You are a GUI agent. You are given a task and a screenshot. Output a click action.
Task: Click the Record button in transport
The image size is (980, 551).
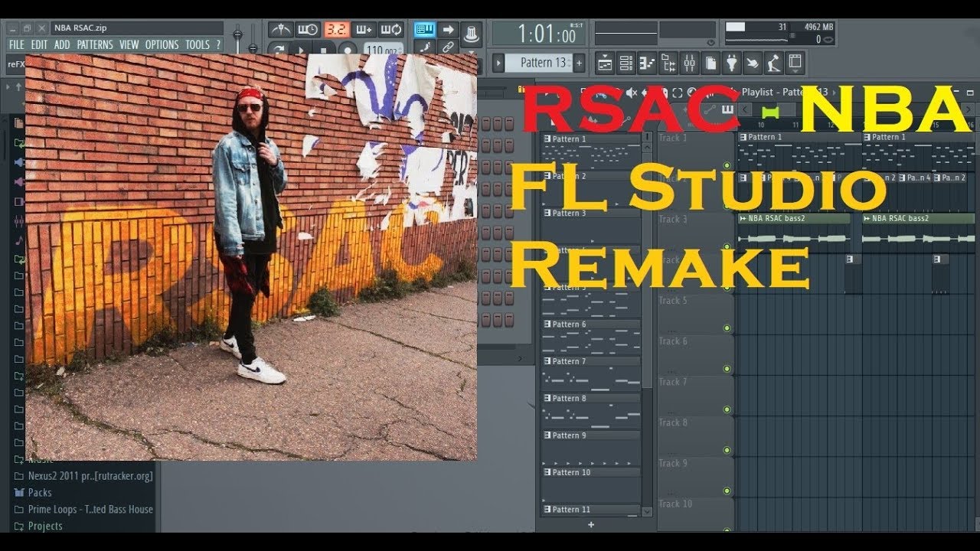point(348,50)
